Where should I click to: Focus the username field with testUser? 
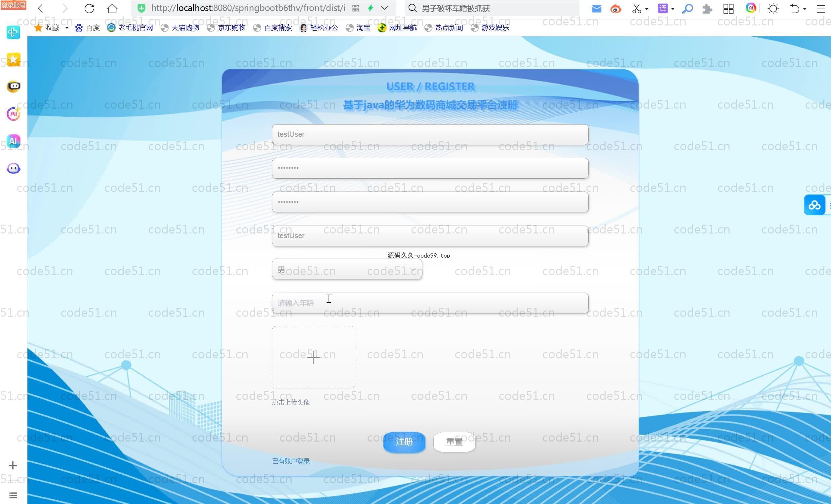[430, 134]
